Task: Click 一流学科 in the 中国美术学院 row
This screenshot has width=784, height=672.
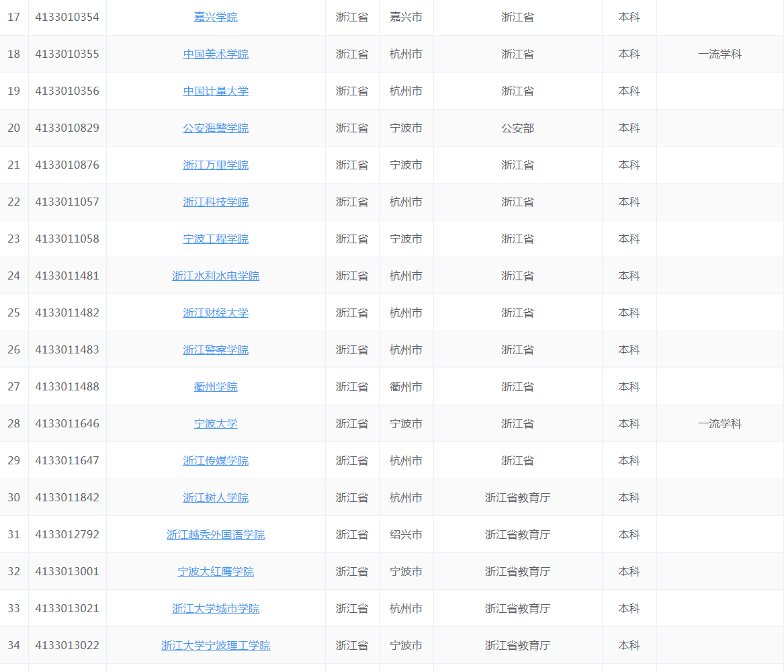Action: click(720, 54)
